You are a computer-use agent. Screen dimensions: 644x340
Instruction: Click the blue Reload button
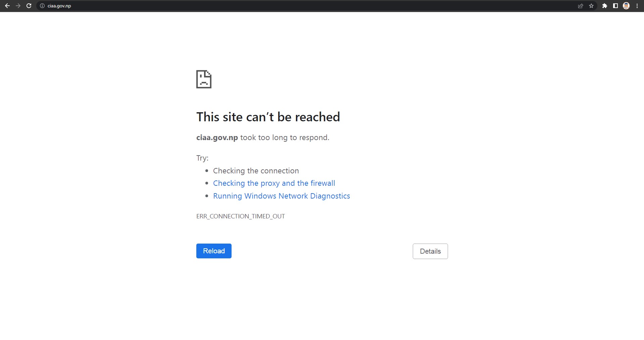click(x=214, y=251)
